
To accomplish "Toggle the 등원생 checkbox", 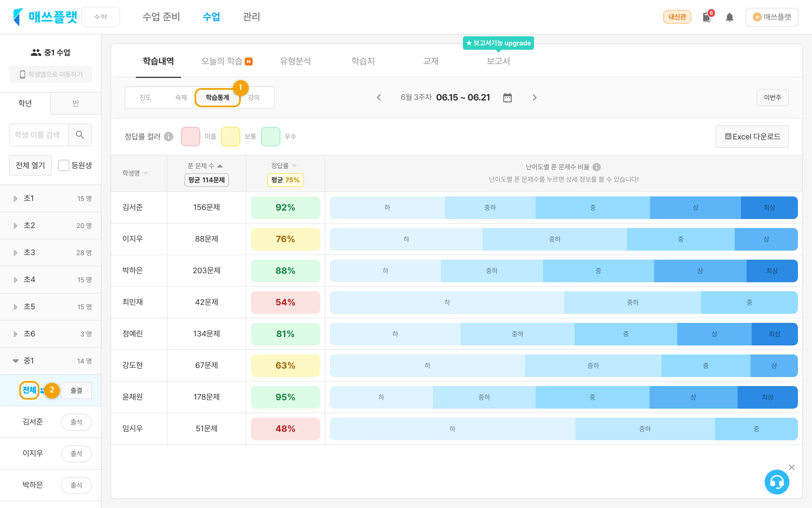I will coord(63,165).
